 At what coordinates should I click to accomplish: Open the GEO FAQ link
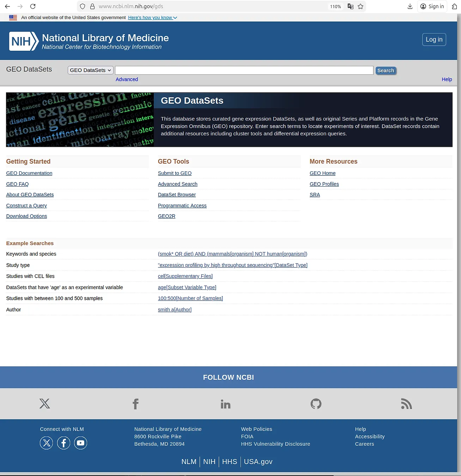pyautogui.click(x=17, y=184)
